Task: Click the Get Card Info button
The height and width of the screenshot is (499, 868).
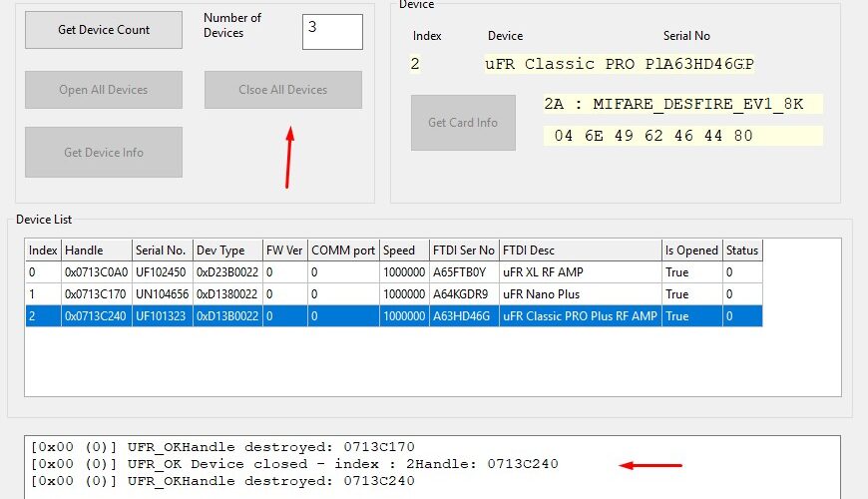Action: click(x=463, y=123)
